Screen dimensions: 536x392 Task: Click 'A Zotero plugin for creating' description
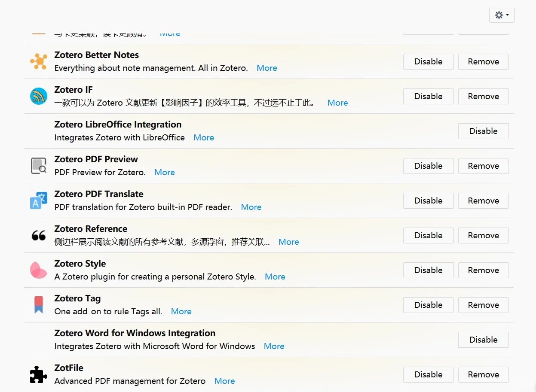[x=155, y=277]
